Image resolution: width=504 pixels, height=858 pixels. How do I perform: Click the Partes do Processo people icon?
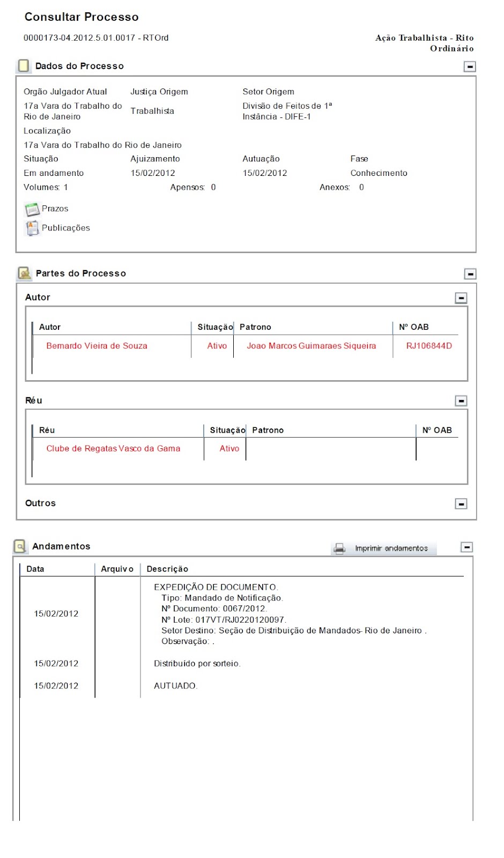pos(24,273)
